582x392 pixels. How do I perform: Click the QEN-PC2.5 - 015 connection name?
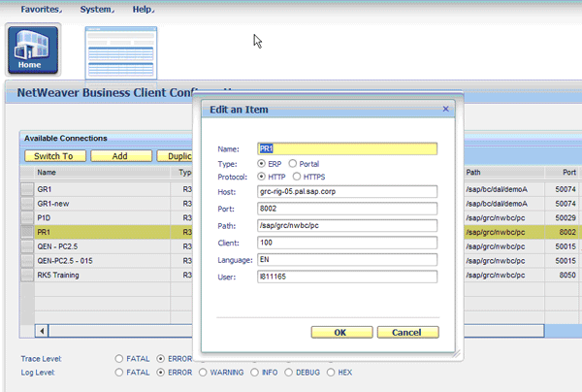[x=65, y=261]
